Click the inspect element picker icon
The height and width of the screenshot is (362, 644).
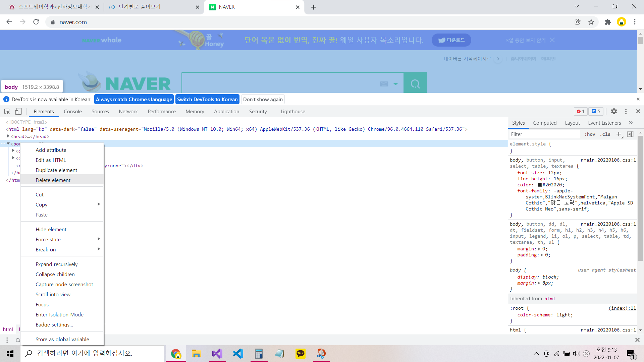click(x=7, y=112)
